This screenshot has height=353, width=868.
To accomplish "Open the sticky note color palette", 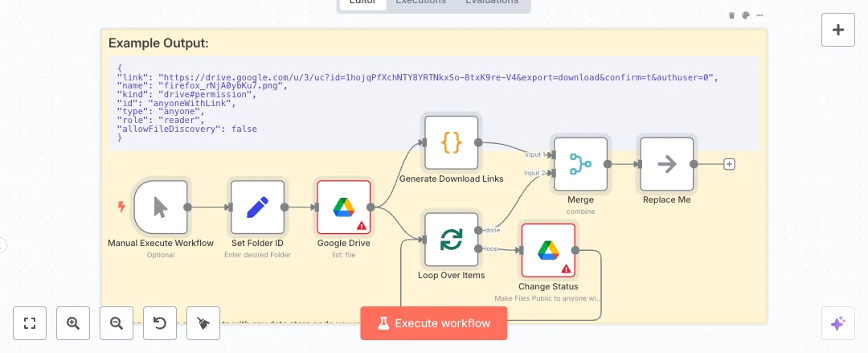I will [x=745, y=15].
